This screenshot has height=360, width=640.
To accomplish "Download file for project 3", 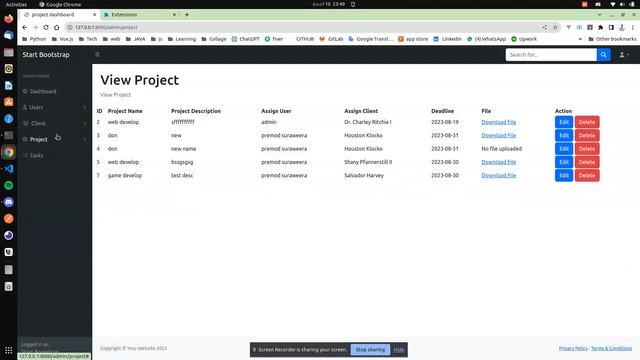I will [498, 135].
